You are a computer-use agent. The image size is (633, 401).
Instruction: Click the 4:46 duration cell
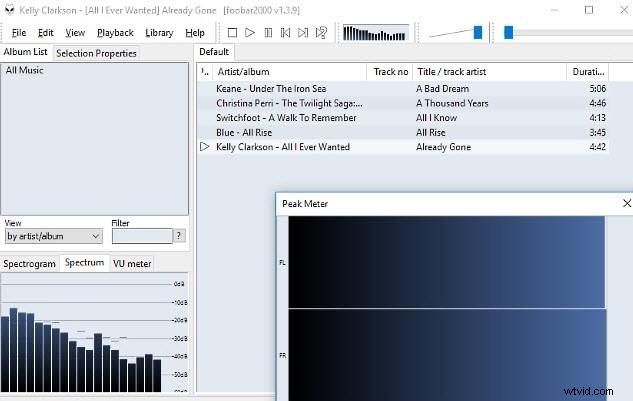click(x=597, y=103)
